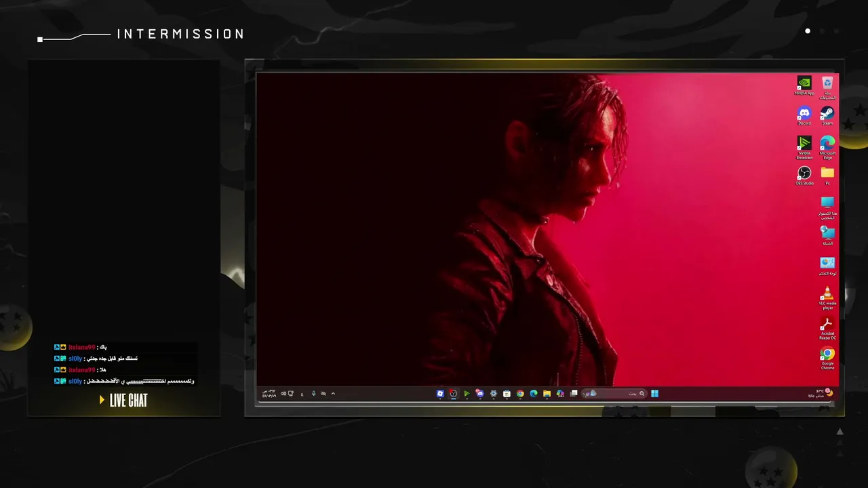The width and height of the screenshot is (868, 488).
Task: Launch Copilot from the taskbar
Action: (560, 393)
